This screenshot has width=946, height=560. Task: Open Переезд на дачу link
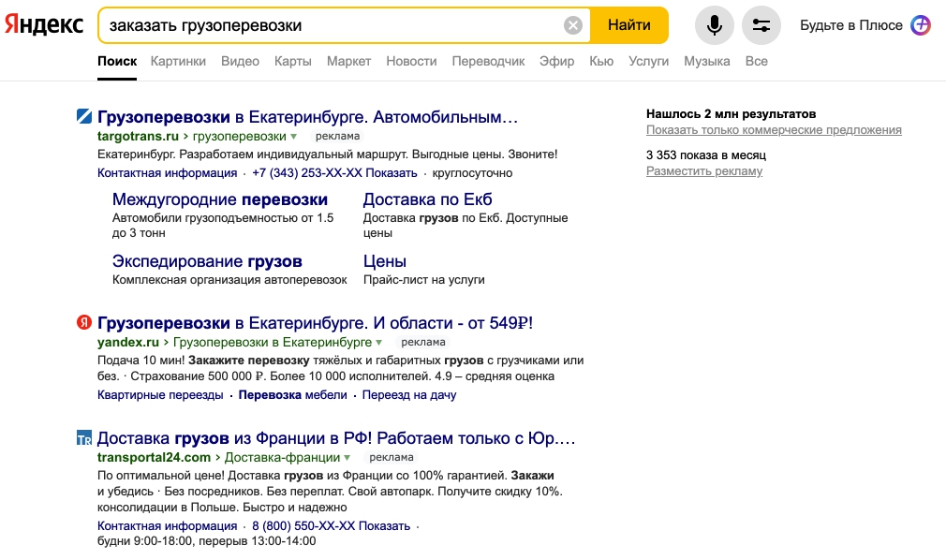pos(409,395)
